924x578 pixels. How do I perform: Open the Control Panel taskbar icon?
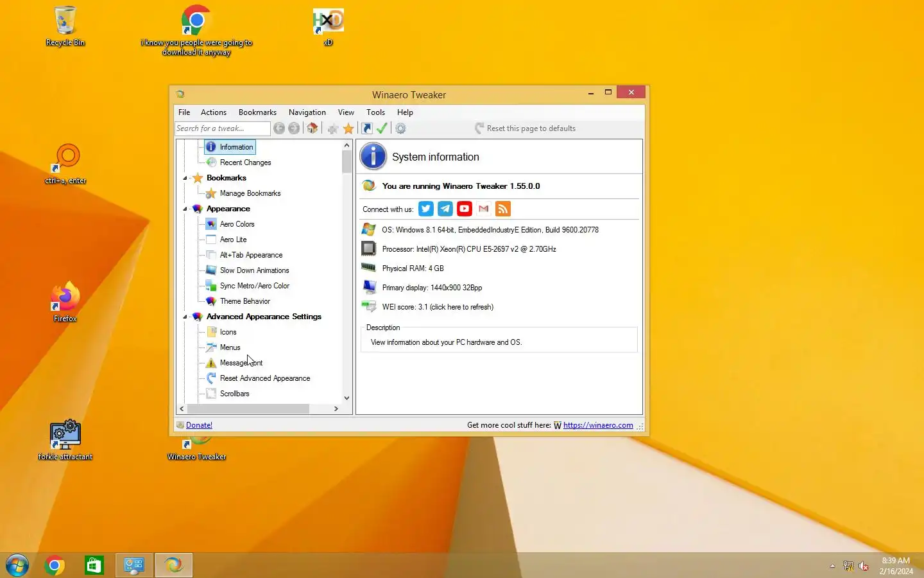click(134, 565)
